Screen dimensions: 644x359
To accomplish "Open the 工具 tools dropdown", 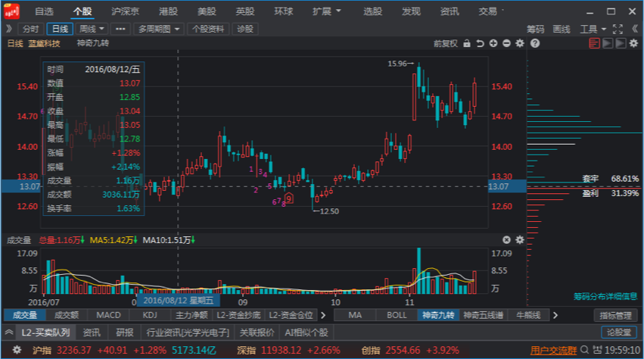I will point(593,29).
